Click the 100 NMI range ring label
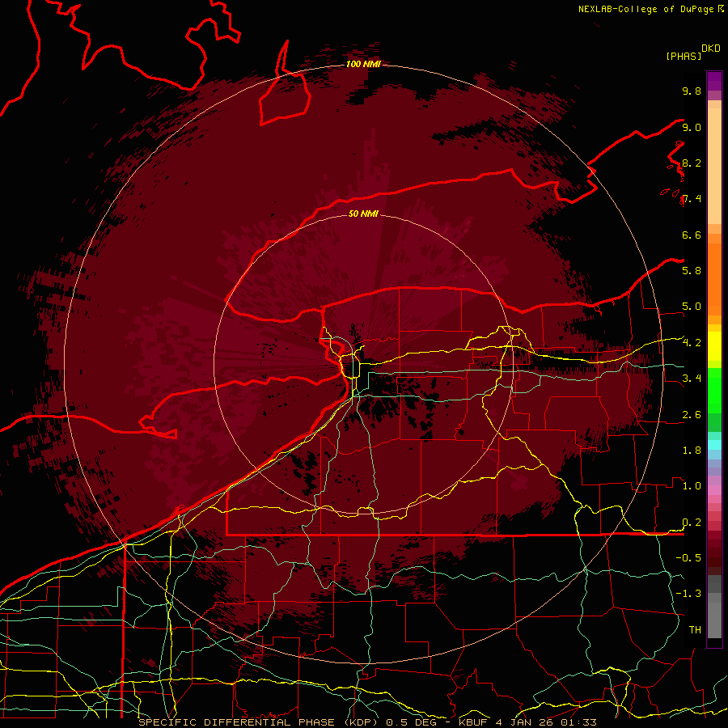Image resolution: width=728 pixels, height=728 pixels. tap(363, 64)
